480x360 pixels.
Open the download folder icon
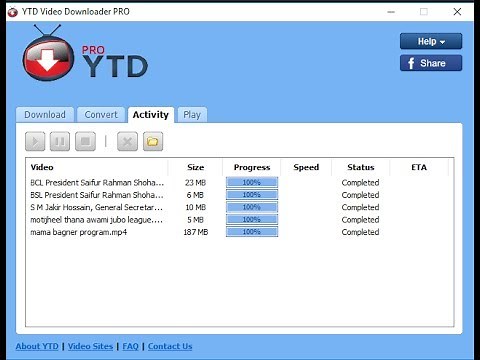(x=153, y=141)
